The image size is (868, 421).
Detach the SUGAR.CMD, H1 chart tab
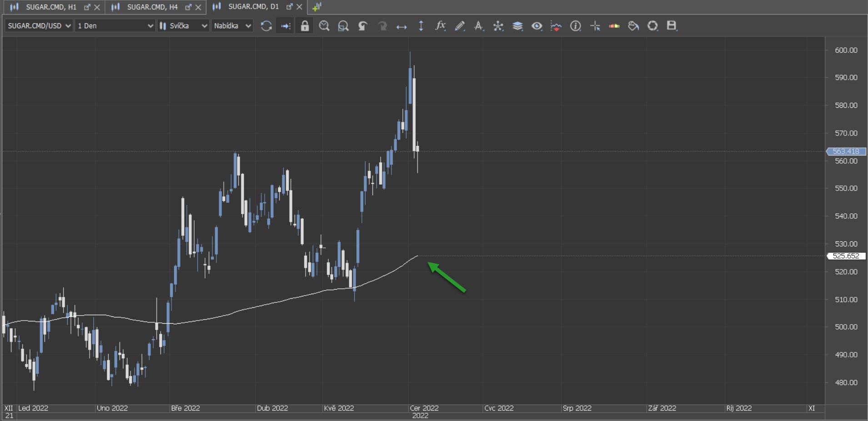[x=87, y=7]
